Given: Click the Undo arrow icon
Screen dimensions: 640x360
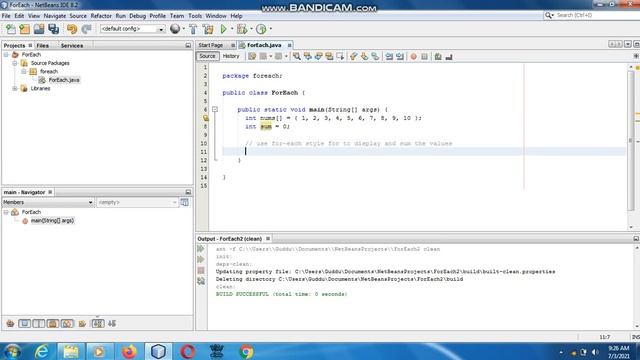Looking at the screenshot, I should point(72,29).
